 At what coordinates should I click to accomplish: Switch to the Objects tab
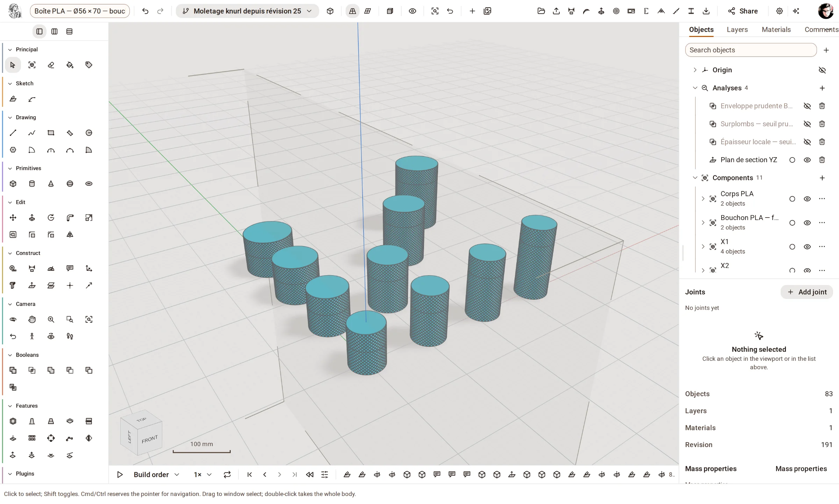click(x=701, y=30)
